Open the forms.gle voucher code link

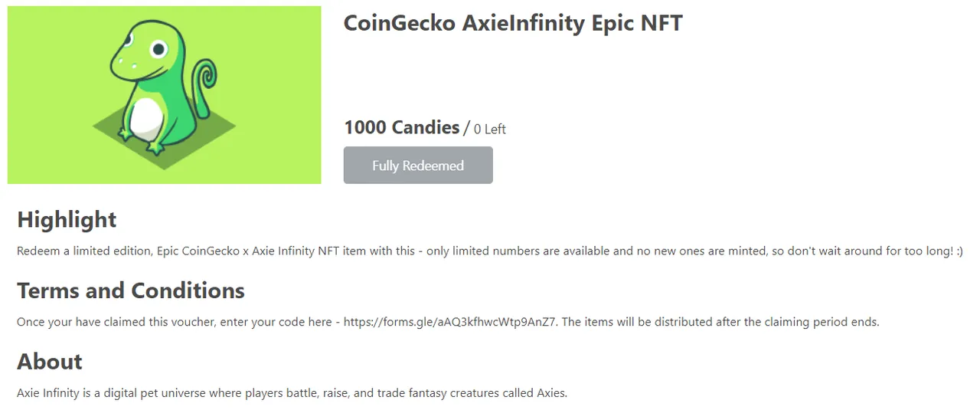(x=452, y=322)
